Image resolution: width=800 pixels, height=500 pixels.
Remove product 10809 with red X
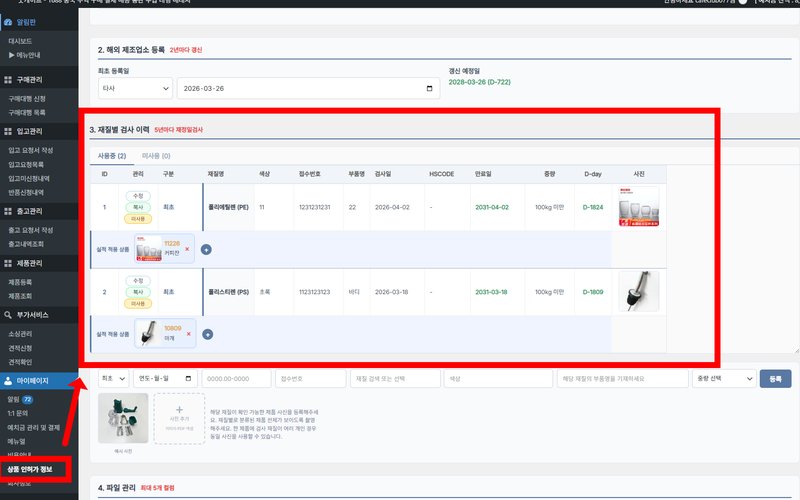coord(187,333)
